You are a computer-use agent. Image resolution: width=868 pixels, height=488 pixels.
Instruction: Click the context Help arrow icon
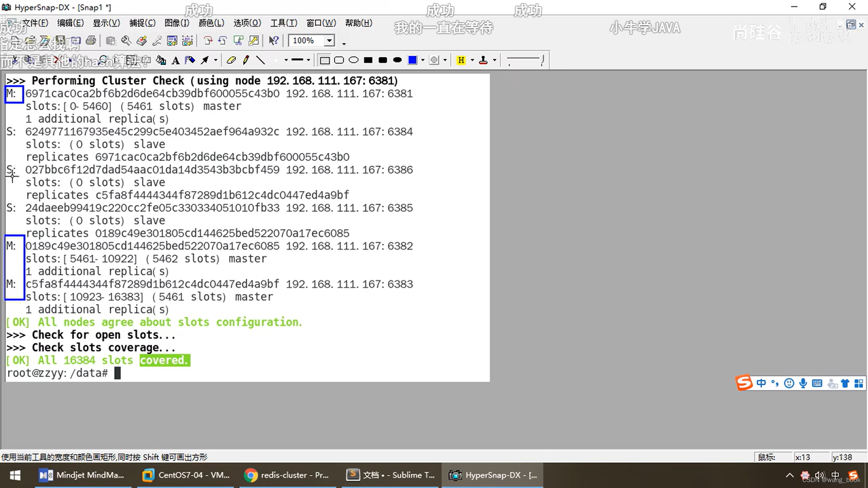pos(274,41)
